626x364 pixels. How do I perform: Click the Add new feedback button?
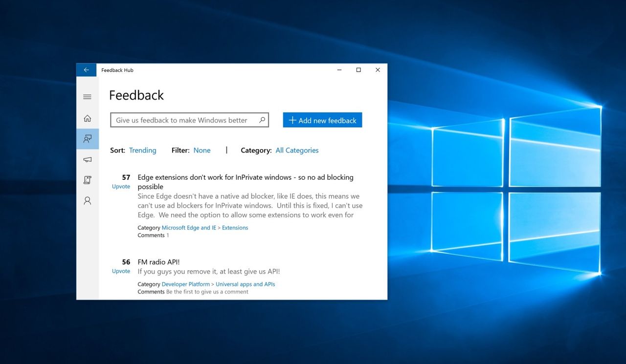click(x=322, y=120)
